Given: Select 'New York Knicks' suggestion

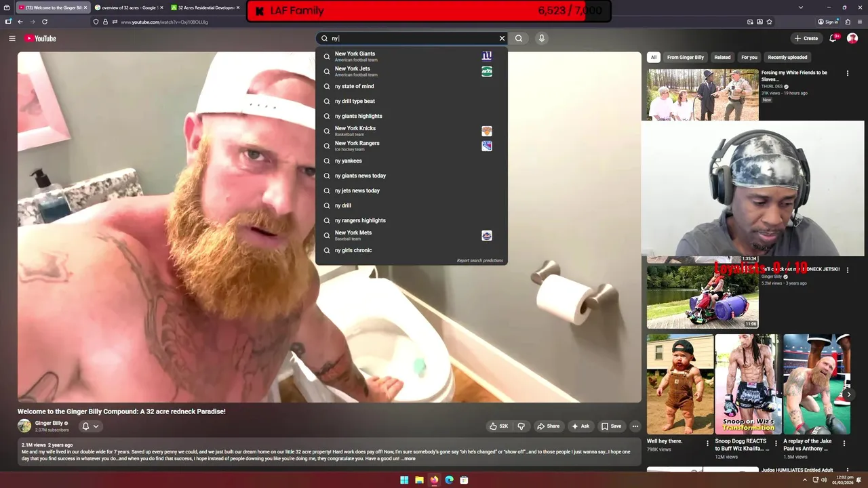Looking at the screenshot, I should [x=411, y=131].
